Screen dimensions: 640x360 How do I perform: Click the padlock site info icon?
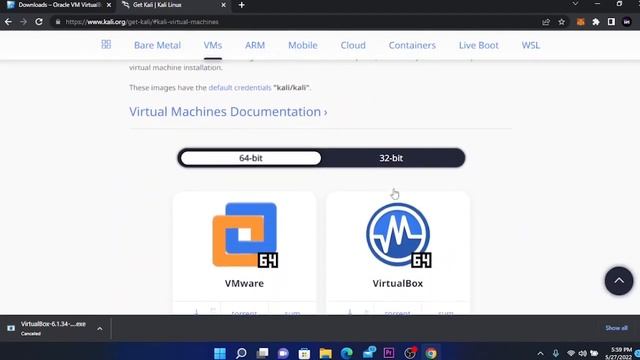click(x=58, y=22)
